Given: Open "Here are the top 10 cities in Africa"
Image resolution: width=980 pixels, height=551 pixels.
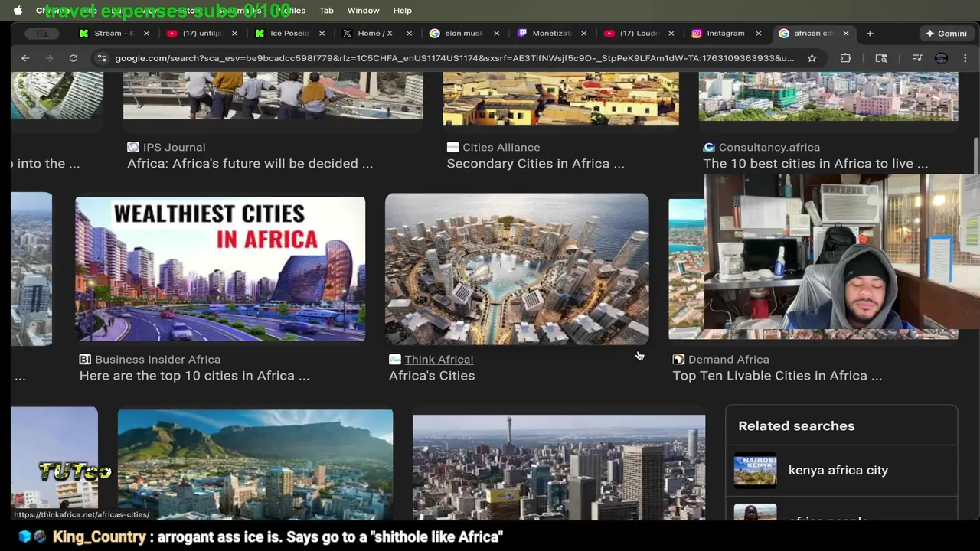Looking at the screenshot, I should click(x=194, y=376).
